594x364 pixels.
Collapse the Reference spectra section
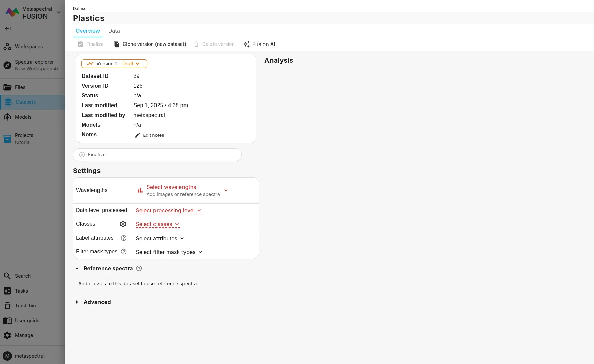click(77, 269)
